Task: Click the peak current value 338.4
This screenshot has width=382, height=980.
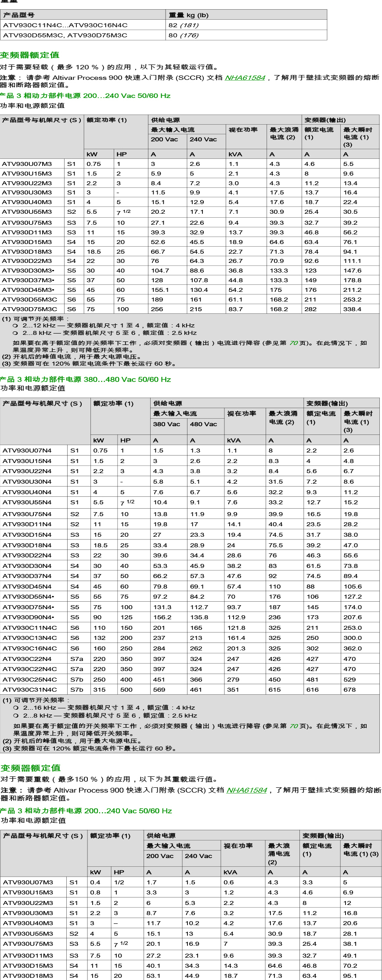Action: pos(352,309)
